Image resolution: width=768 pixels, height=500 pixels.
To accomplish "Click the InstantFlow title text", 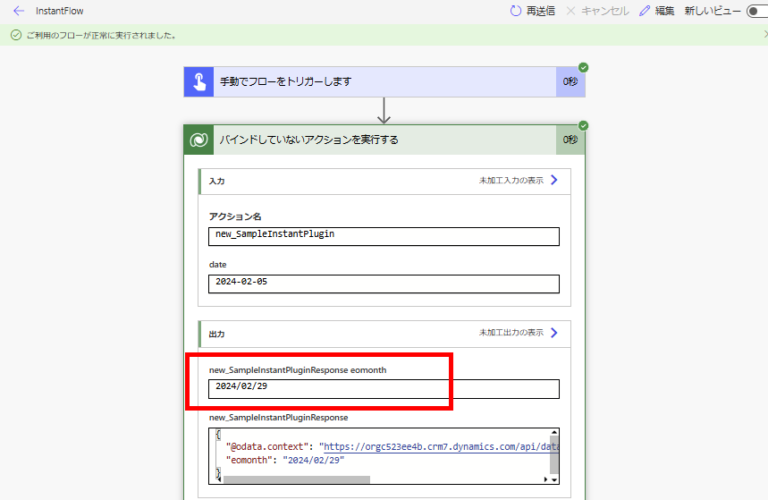I will pos(59,11).
